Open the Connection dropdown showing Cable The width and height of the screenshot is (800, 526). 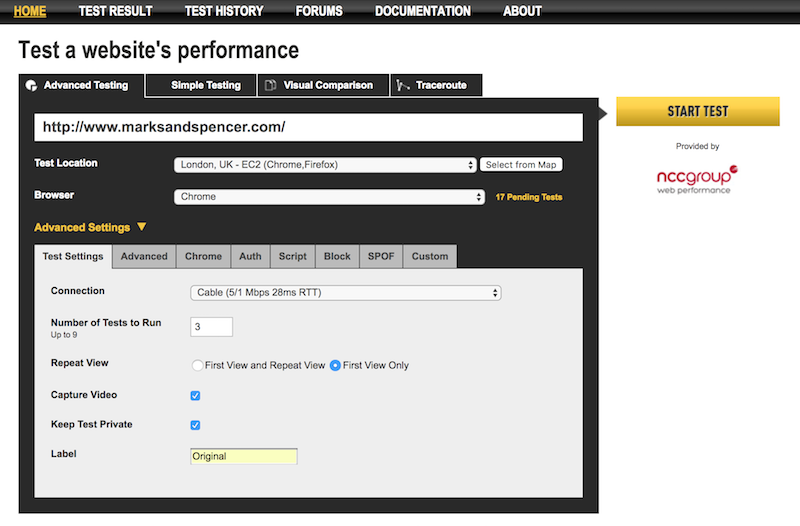click(x=345, y=292)
